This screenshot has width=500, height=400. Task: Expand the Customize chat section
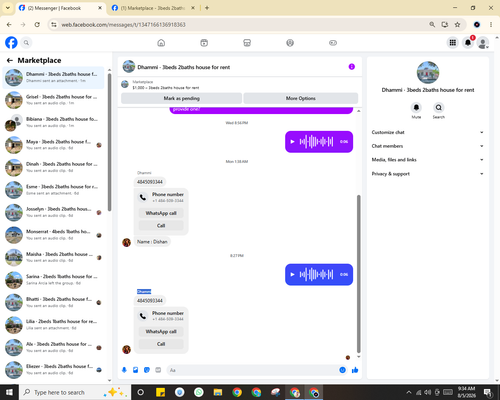(428, 132)
